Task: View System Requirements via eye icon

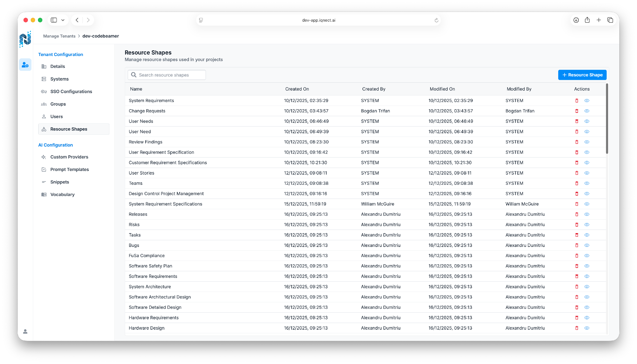Action: click(x=587, y=101)
